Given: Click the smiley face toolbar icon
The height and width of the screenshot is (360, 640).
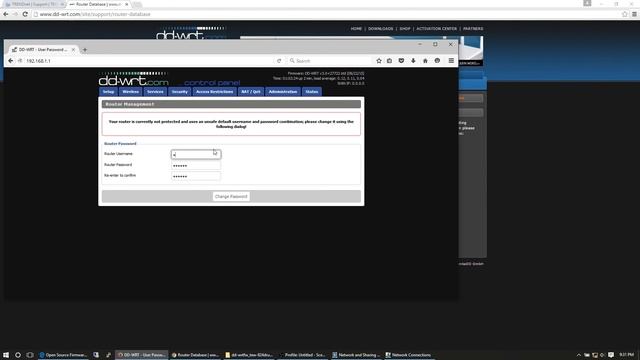Looking at the screenshot, I should [437, 61].
